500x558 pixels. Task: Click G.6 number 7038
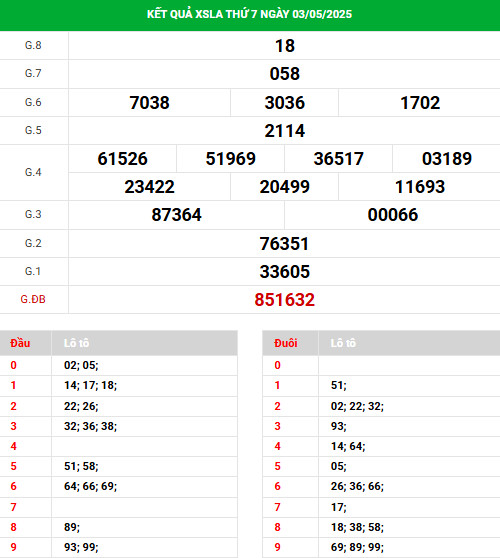[x=149, y=103]
